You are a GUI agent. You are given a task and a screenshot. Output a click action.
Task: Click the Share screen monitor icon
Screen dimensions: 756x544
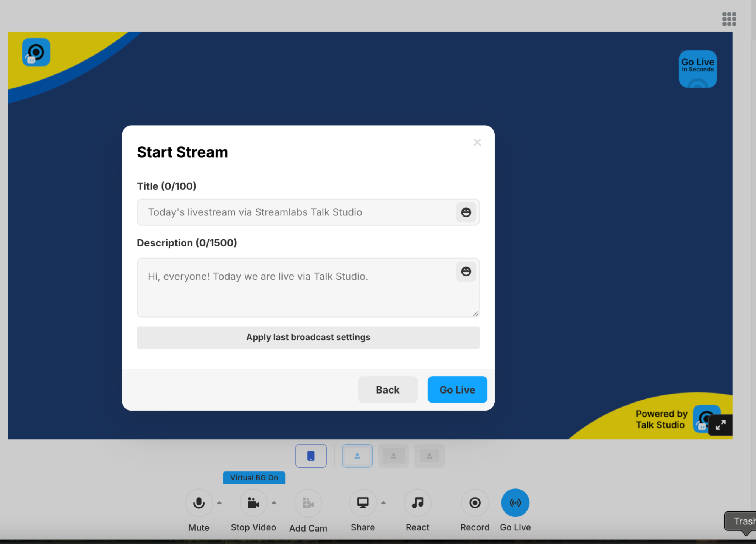click(x=363, y=503)
